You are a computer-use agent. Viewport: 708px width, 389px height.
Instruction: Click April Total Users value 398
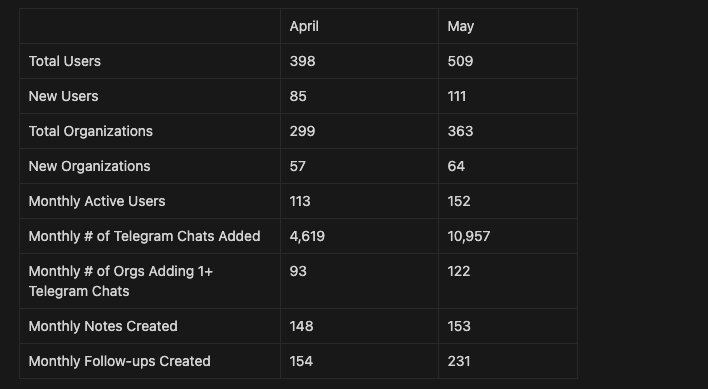(x=303, y=61)
